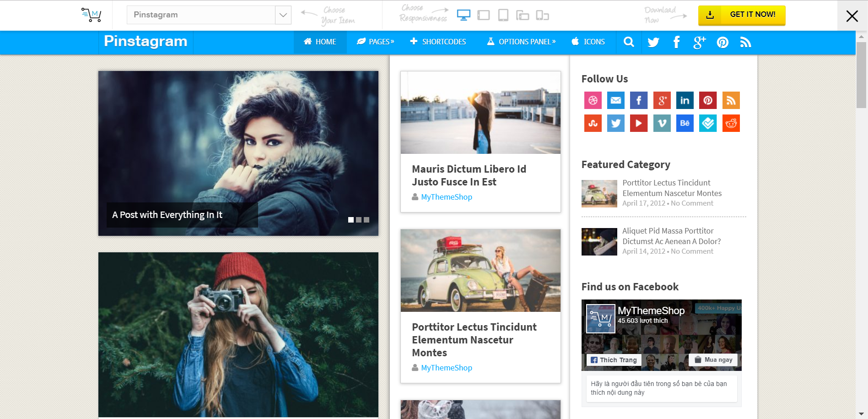Viewport: 868px width, 419px height.
Task: Expand the Pinstagram theme selector dropdown
Action: (283, 15)
